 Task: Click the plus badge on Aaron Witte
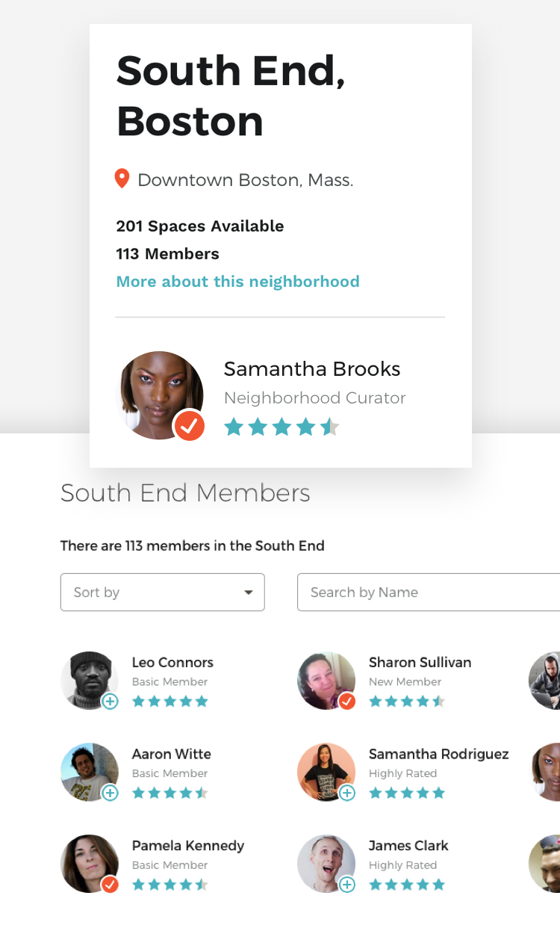tap(110, 793)
